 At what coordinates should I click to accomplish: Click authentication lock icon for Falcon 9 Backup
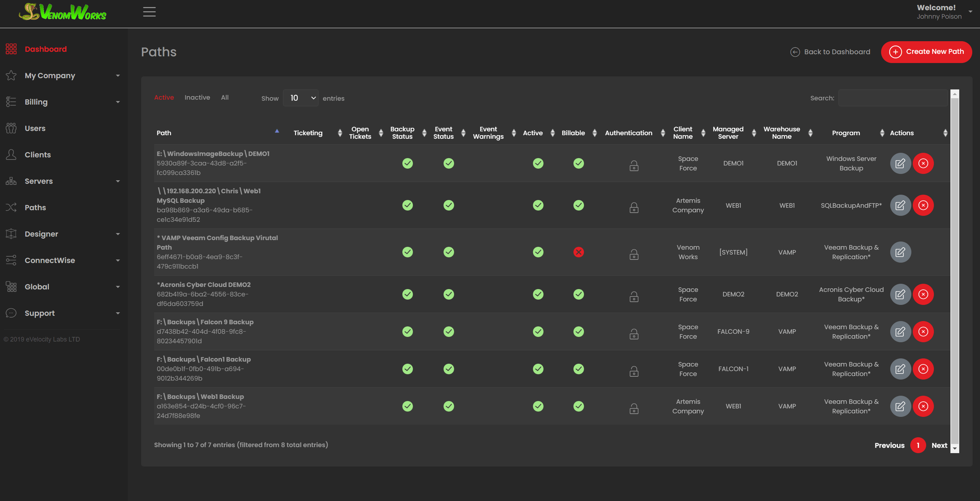(x=634, y=334)
